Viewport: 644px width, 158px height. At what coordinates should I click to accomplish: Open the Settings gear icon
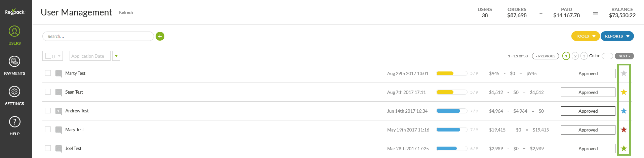coord(14,92)
